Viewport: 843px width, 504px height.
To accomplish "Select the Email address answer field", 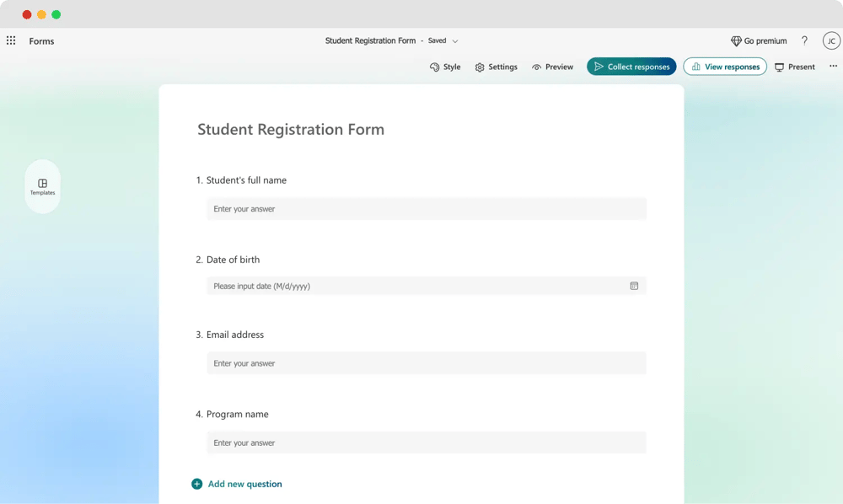I will (x=426, y=362).
